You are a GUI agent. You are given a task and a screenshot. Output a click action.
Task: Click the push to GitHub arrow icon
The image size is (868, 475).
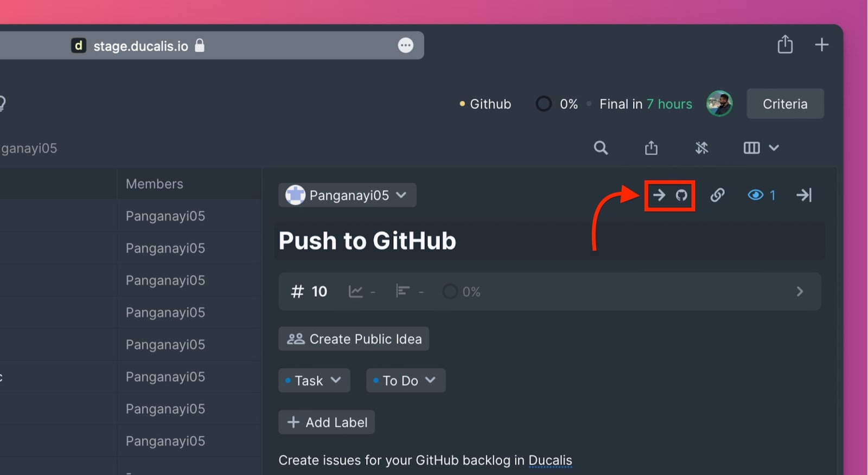[x=670, y=195]
